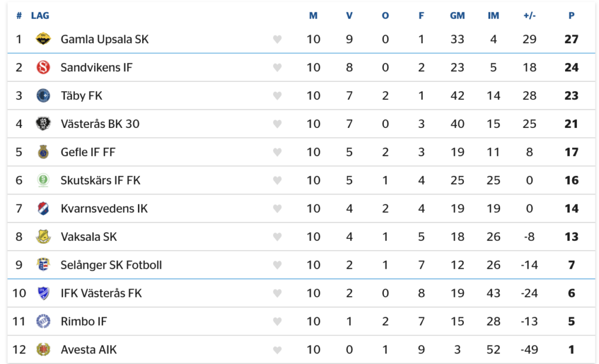599x364 pixels.
Task: Click the IM goals conceded header
Action: [493, 16]
